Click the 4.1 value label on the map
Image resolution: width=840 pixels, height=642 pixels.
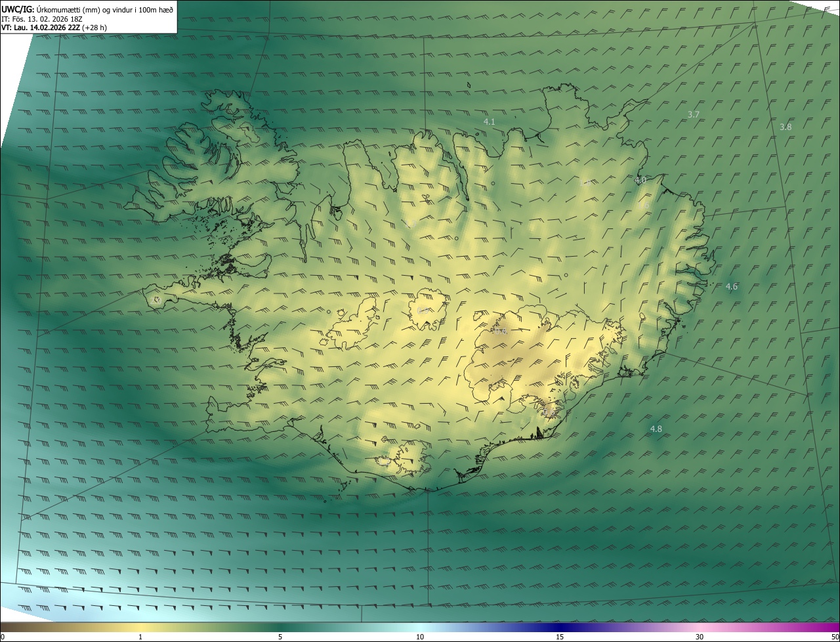[489, 121]
